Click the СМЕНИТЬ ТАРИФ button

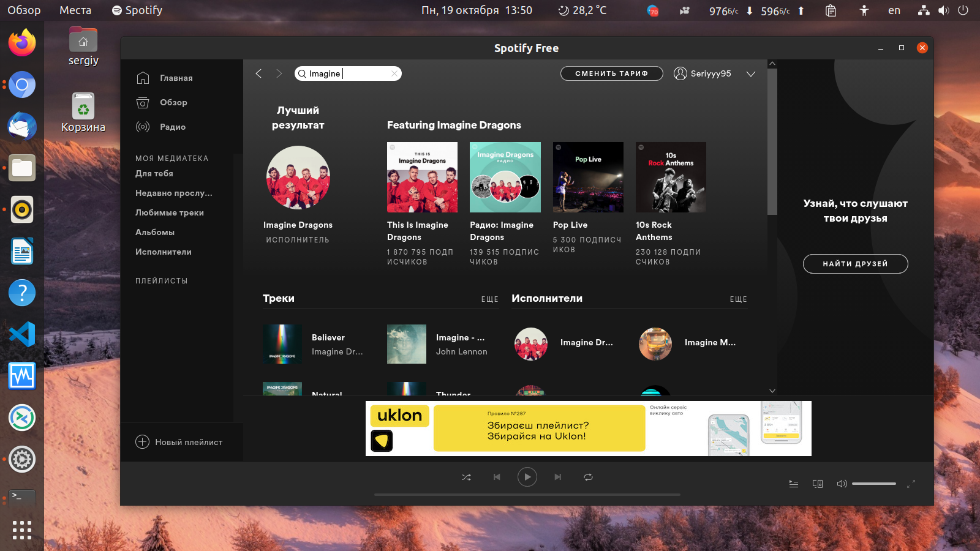(612, 73)
